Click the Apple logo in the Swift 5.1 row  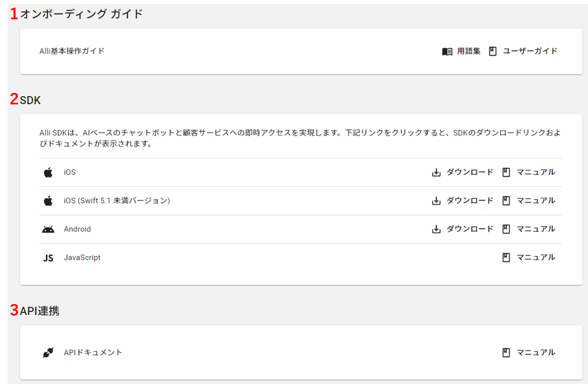tap(48, 201)
